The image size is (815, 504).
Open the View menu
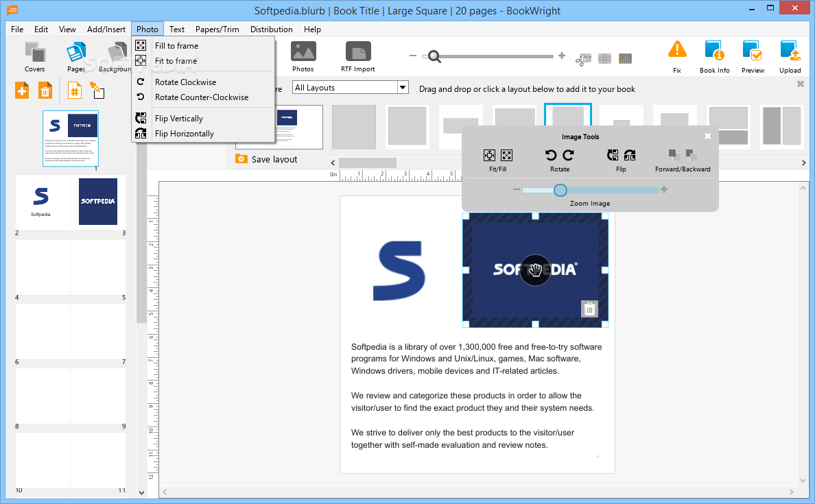click(67, 29)
